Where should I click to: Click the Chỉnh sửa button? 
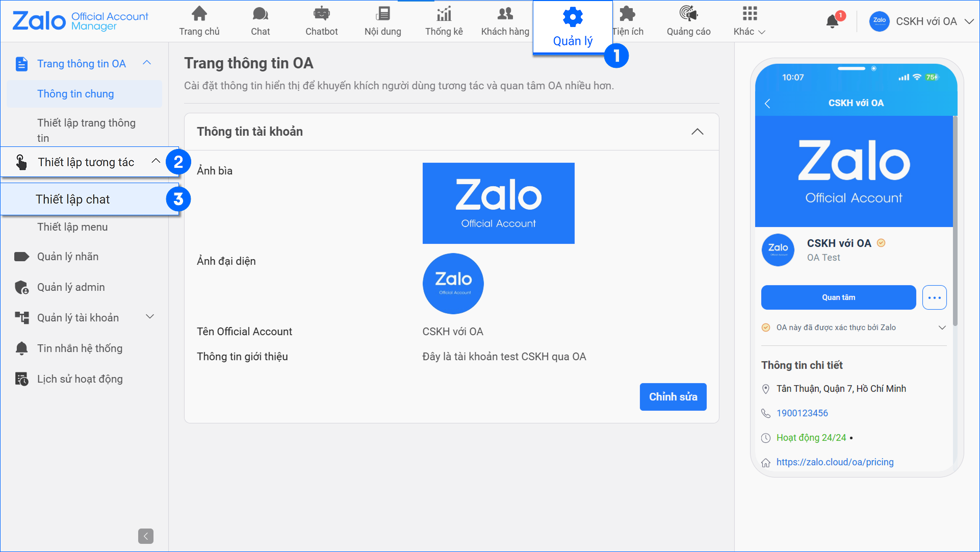tap(673, 397)
